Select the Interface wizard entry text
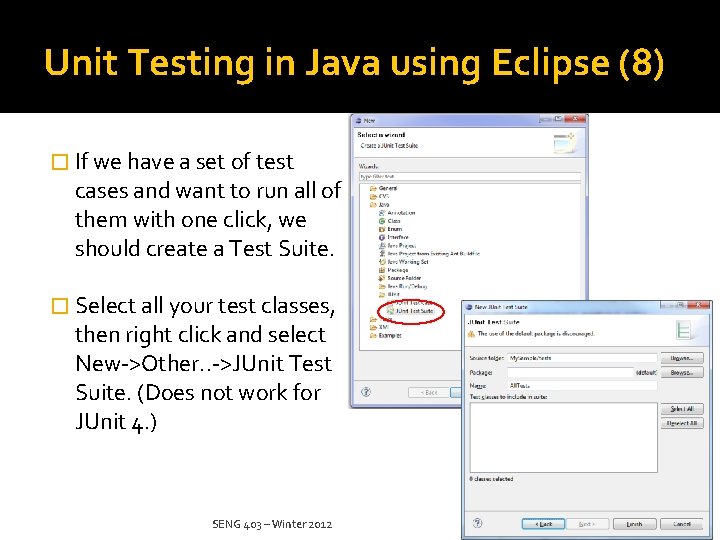 (x=398, y=237)
